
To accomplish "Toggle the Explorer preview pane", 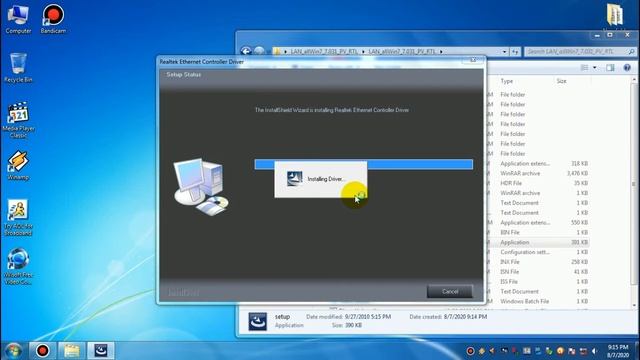I will [610, 68].
